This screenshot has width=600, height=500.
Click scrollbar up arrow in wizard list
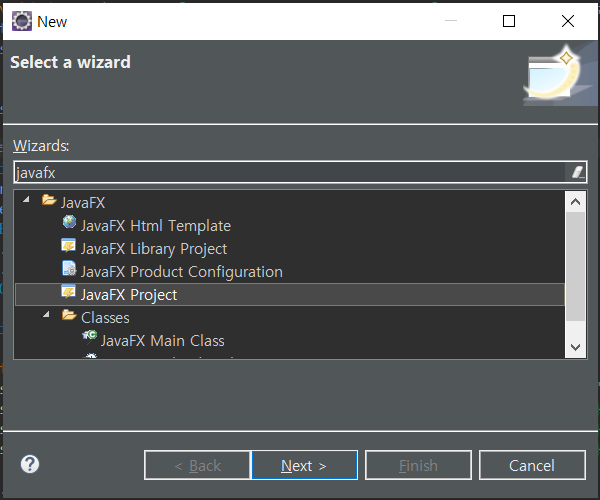575,202
